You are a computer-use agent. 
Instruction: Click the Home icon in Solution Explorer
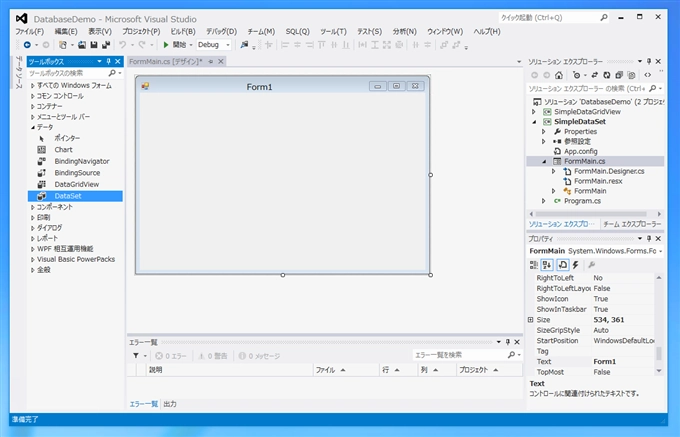[x=559, y=75]
